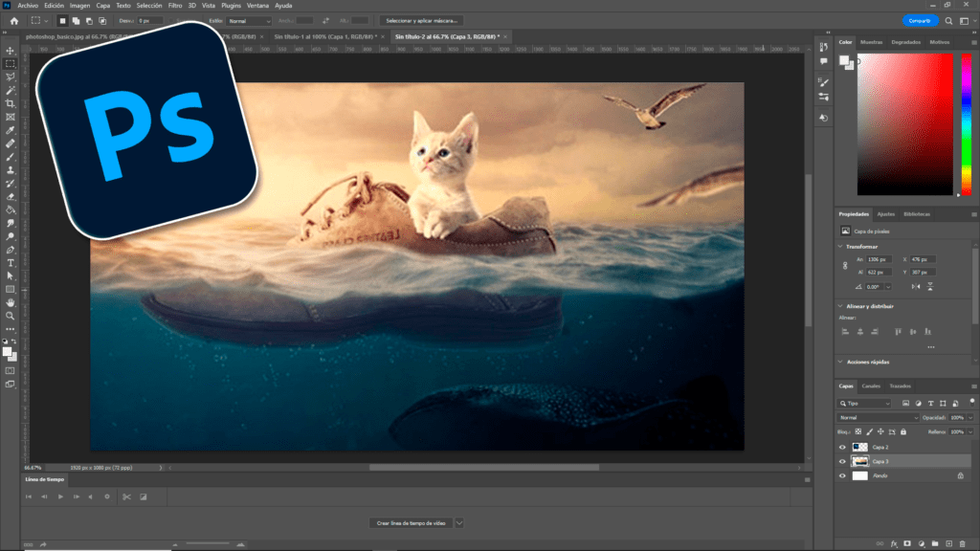The image size is (980, 551).
Task: Hide the Fondo layer
Action: click(x=842, y=475)
